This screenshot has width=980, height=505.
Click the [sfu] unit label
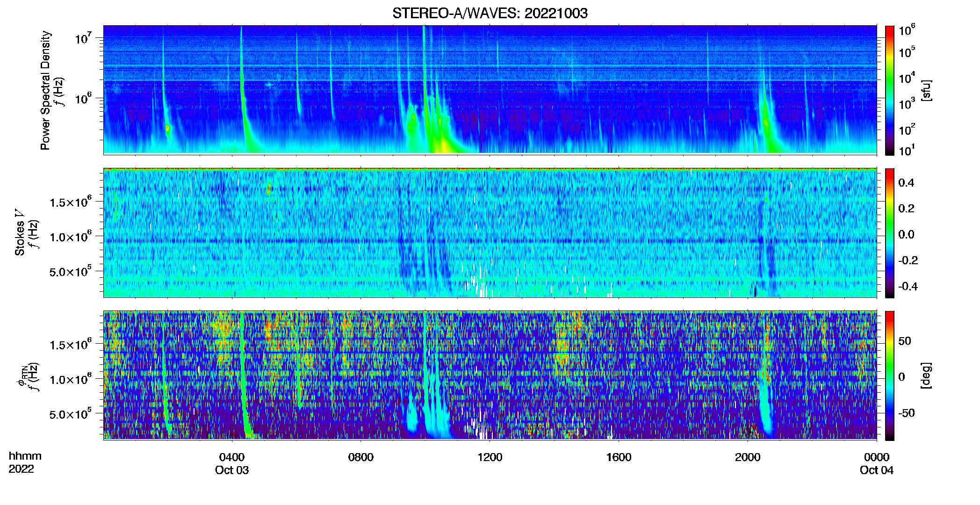pyautogui.click(x=926, y=90)
